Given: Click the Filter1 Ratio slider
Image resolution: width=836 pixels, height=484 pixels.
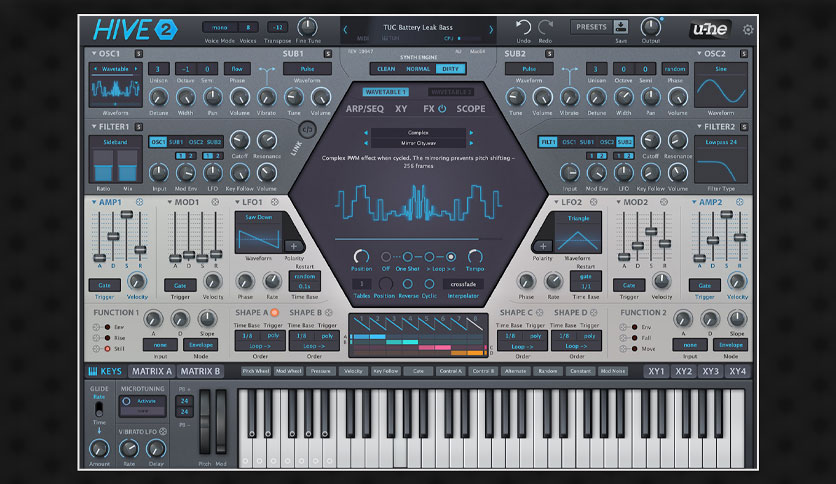Looking at the screenshot, I should tap(103, 166).
